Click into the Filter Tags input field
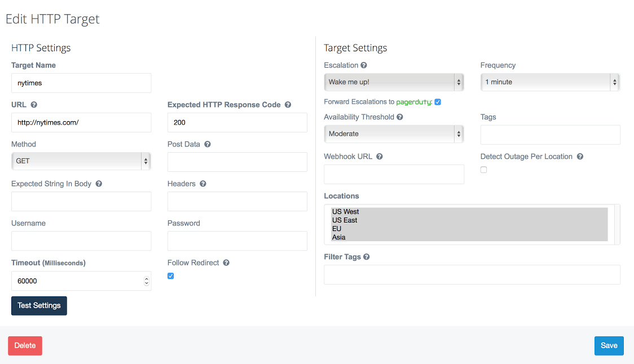 pyautogui.click(x=472, y=275)
